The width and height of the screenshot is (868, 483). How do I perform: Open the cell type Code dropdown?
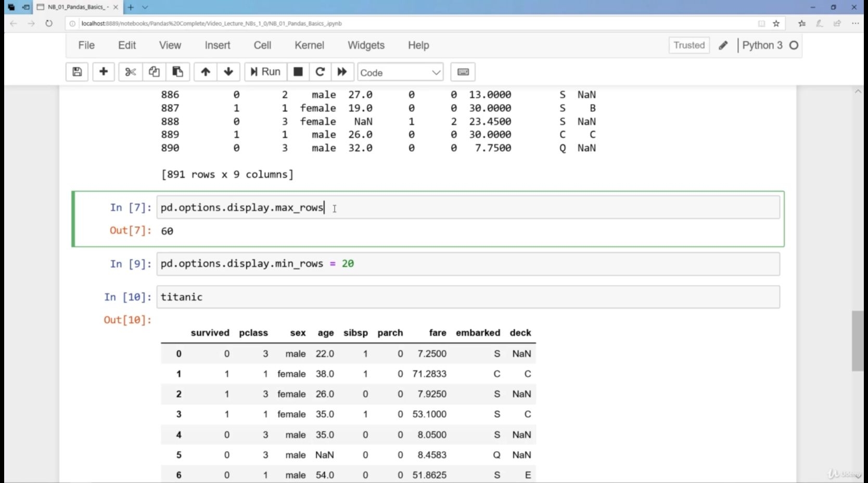(x=400, y=72)
